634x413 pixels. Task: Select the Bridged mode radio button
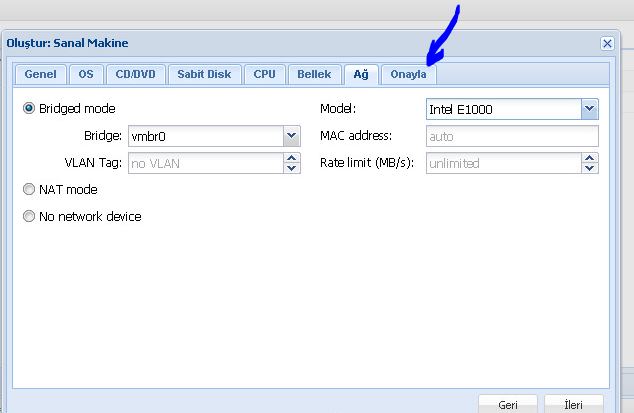point(29,108)
